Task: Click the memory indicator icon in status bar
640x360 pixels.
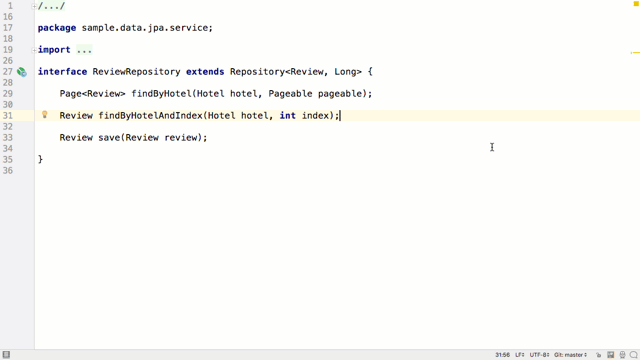Action: (611, 355)
